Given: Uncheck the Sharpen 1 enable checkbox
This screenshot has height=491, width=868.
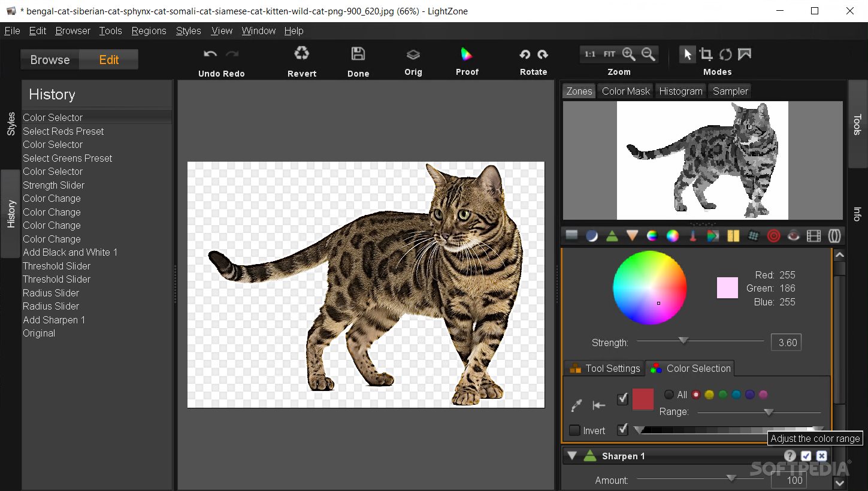Looking at the screenshot, I should point(806,456).
